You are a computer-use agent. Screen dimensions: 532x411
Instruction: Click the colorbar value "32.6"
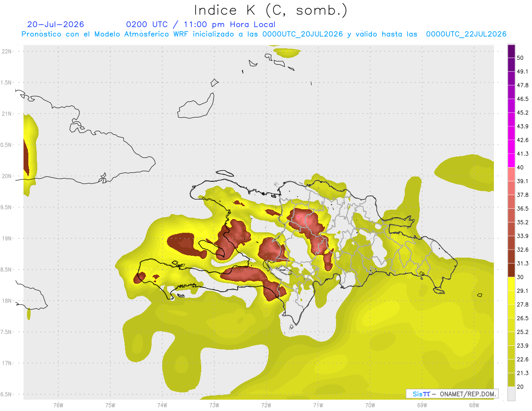click(523, 250)
